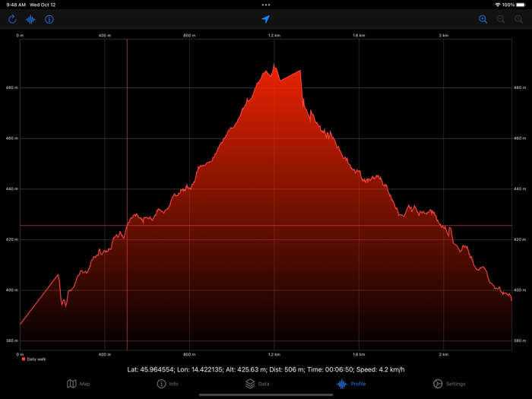Click the '800 m' bottom distance label
532x399 pixels.
[x=189, y=354]
